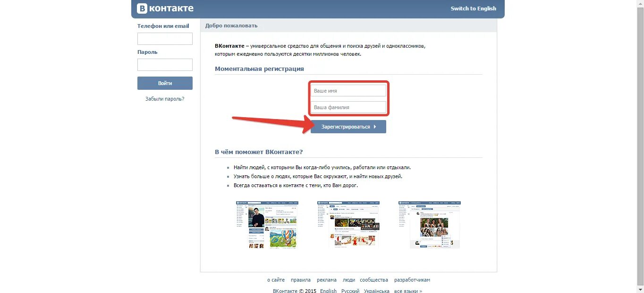The image size is (644, 293).
Task: Click the Моментальная регистрация heading
Action: pyautogui.click(x=259, y=69)
